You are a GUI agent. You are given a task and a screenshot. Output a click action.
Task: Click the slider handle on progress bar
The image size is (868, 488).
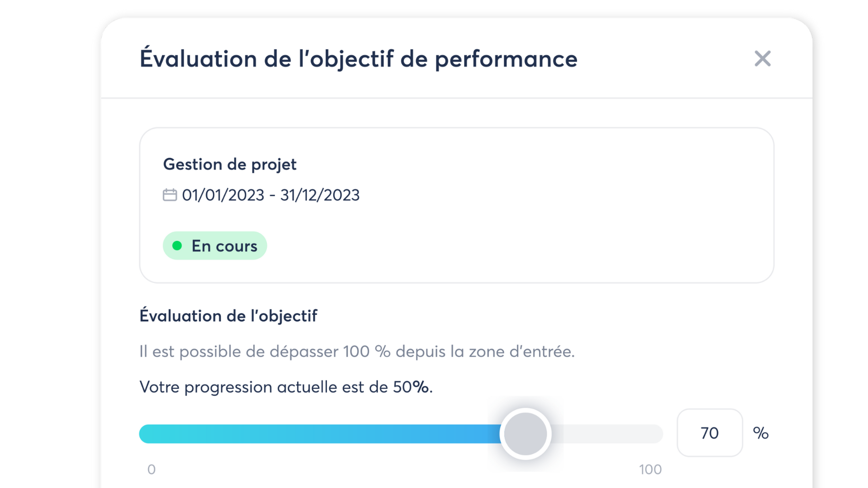(525, 434)
